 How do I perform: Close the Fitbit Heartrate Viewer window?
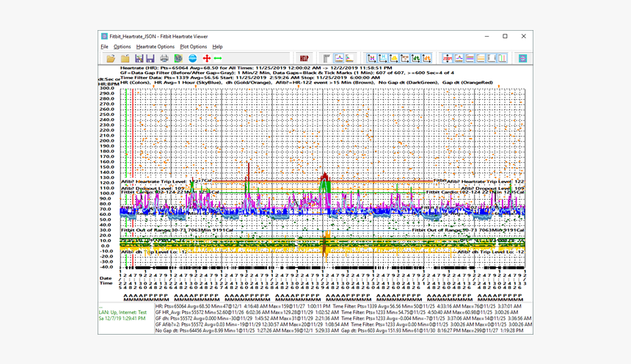[524, 36]
